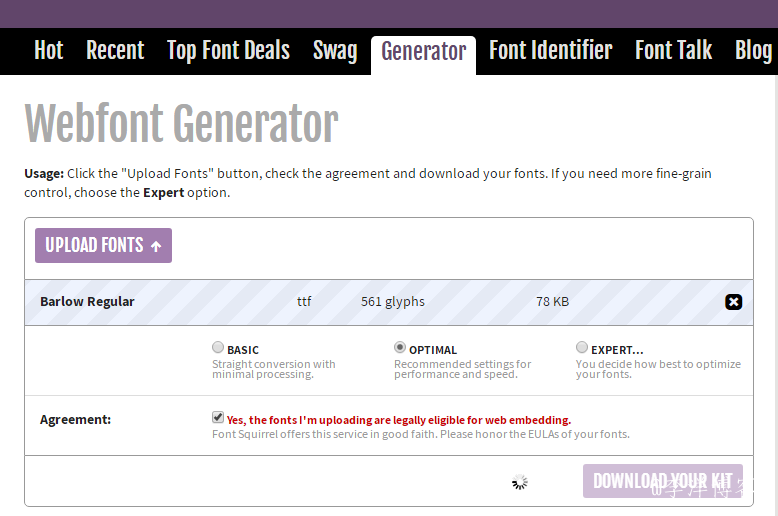The width and height of the screenshot is (778, 516).
Task: Visit the Swag section
Action: [x=335, y=51]
